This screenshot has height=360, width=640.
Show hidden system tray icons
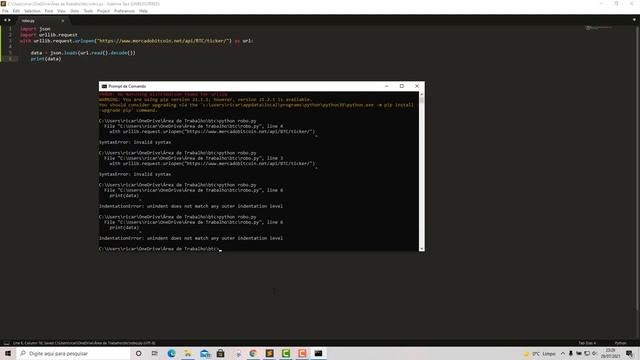point(563,353)
